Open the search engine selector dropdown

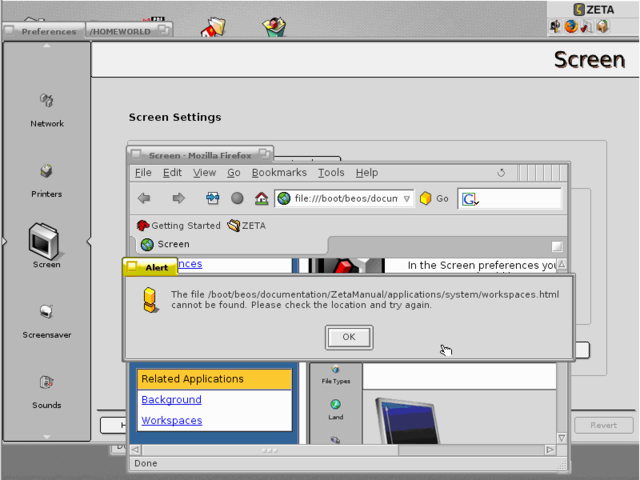[470, 199]
